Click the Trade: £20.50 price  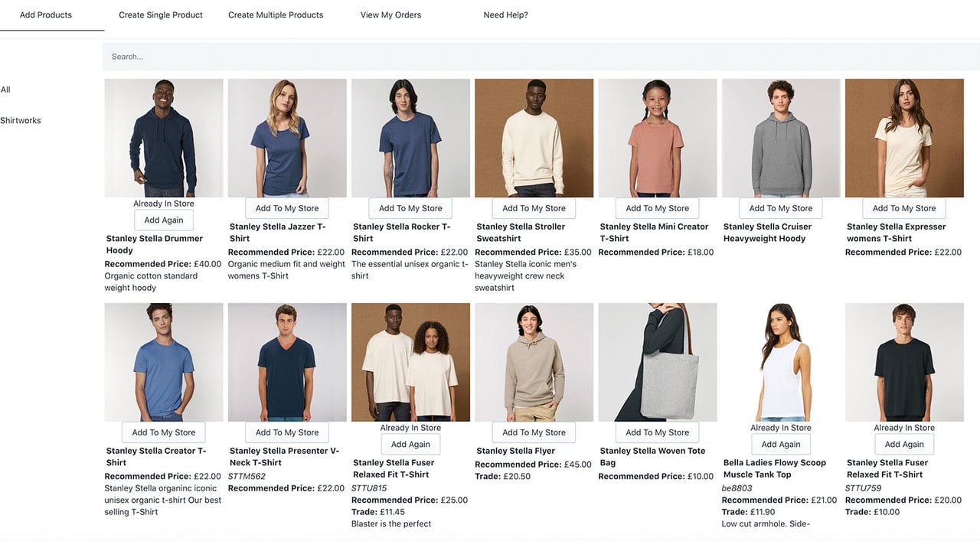pyautogui.click(x=502, y=476)
